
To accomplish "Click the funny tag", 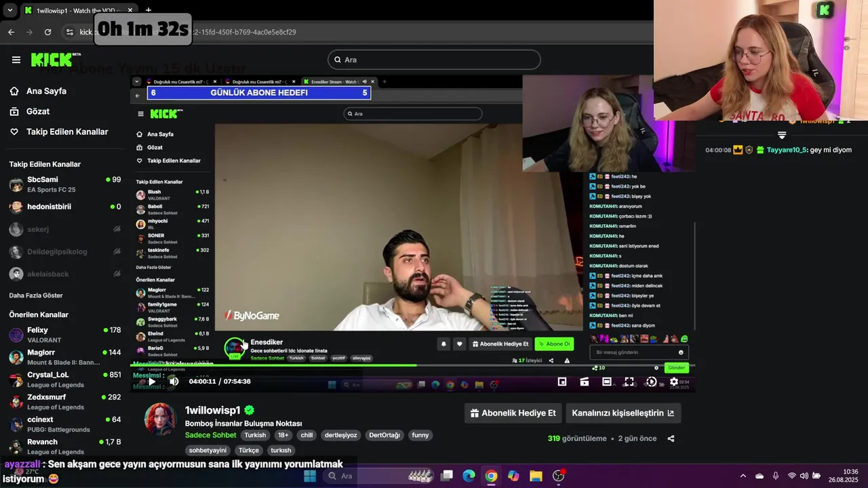I will (x=420, y=435).
